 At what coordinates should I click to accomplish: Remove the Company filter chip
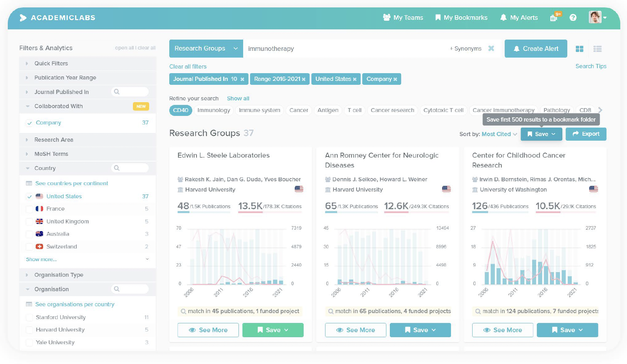[395, 79]
